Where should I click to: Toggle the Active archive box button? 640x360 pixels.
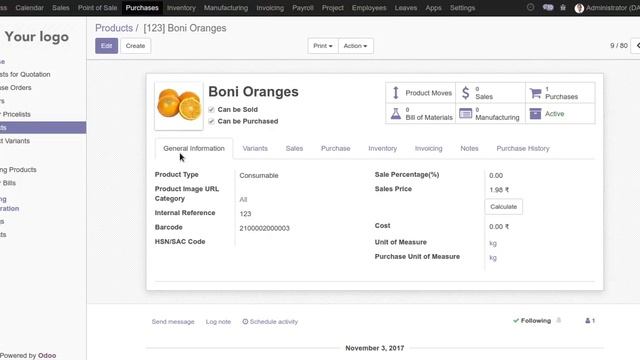click(560, 113)
